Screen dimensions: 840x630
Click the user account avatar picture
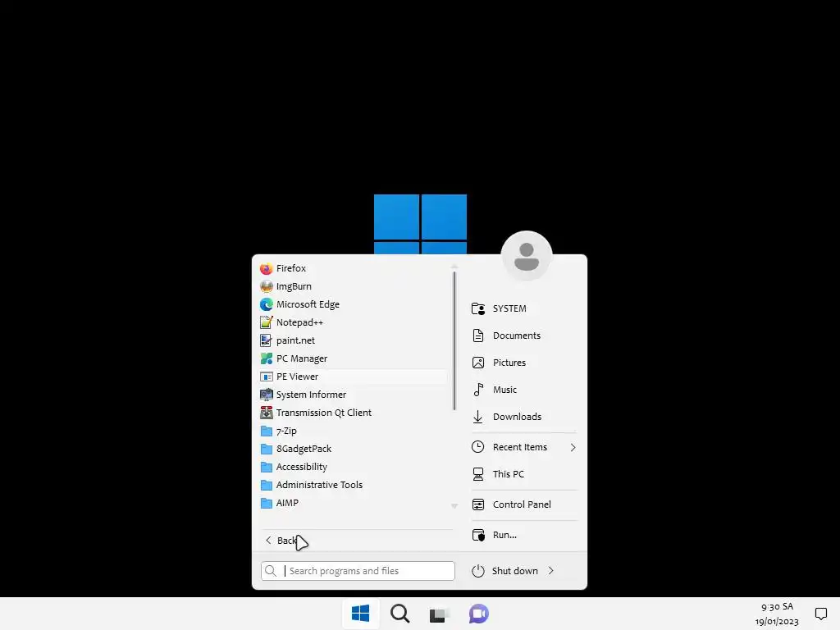tap(527, 257)
